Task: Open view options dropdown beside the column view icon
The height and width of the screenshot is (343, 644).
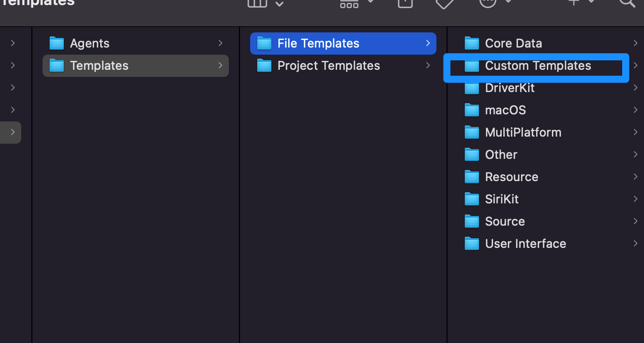Action: [x=279, y=4]
